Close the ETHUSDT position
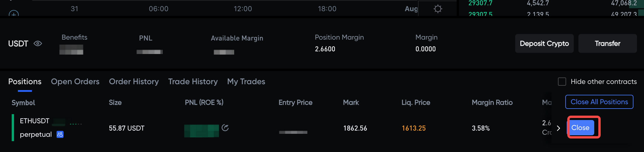The image size is (644, 152). (x=580, y=128)
